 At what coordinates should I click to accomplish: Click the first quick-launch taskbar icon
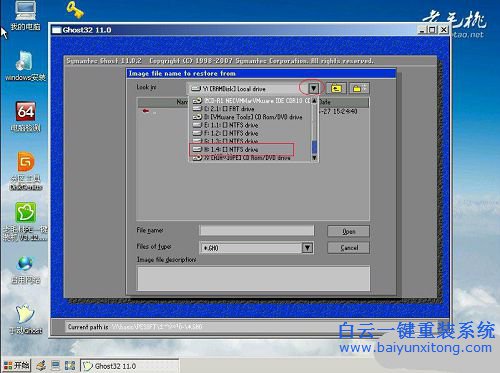coord(41,366)
